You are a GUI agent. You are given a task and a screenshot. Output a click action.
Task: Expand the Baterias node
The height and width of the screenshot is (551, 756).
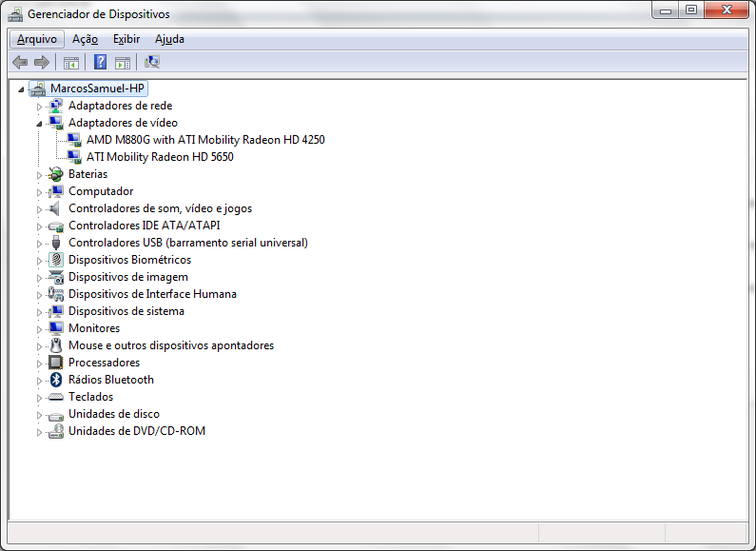[39, 175]
